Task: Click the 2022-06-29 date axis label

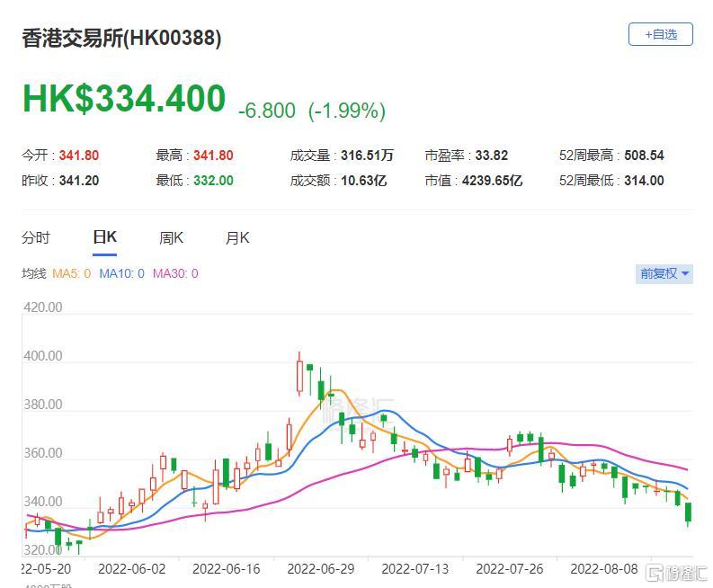Action: (321, 569)
